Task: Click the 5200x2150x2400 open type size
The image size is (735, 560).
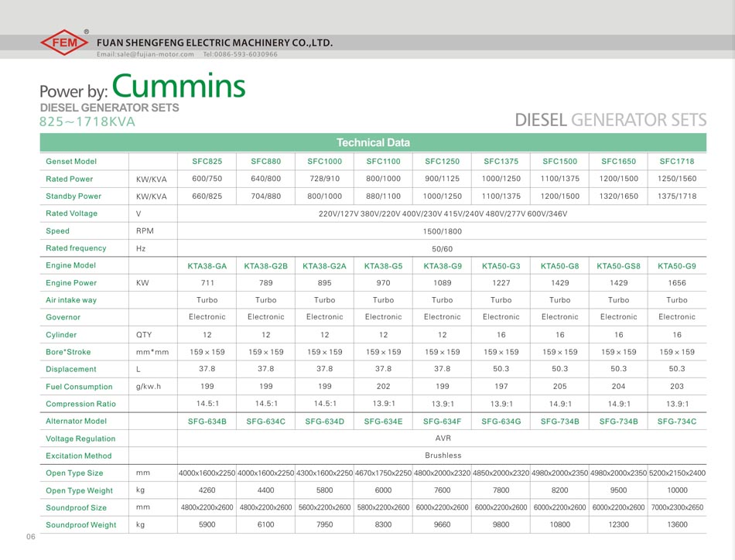Action: pyautogui.click(x=677, y=473)
